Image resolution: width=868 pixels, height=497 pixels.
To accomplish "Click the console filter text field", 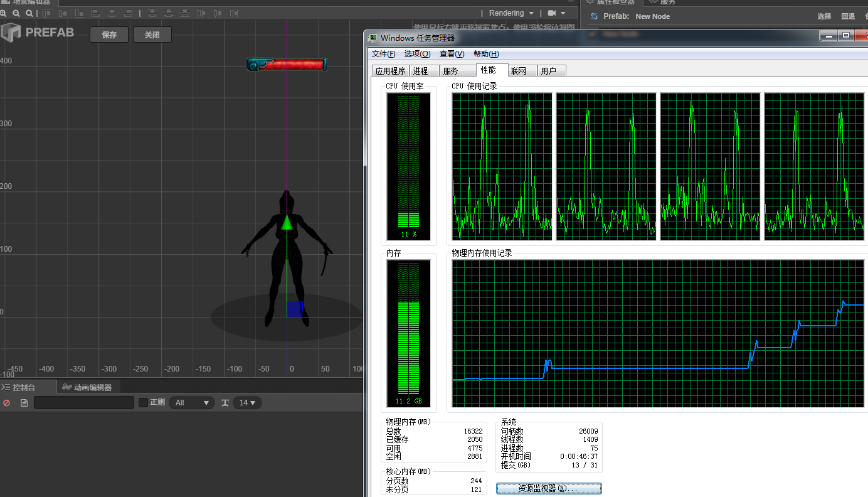I will click(84, 403).
